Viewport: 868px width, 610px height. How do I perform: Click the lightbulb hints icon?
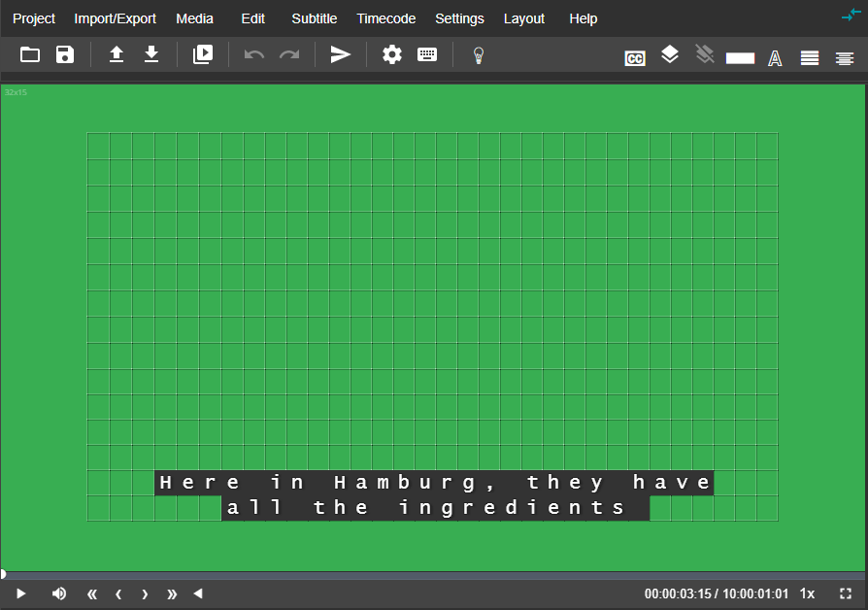point(478,55)
